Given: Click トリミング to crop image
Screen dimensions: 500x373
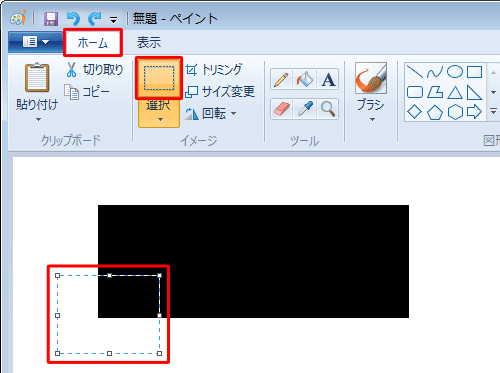Looking at the screenshot, I should [x=213, y=69].
